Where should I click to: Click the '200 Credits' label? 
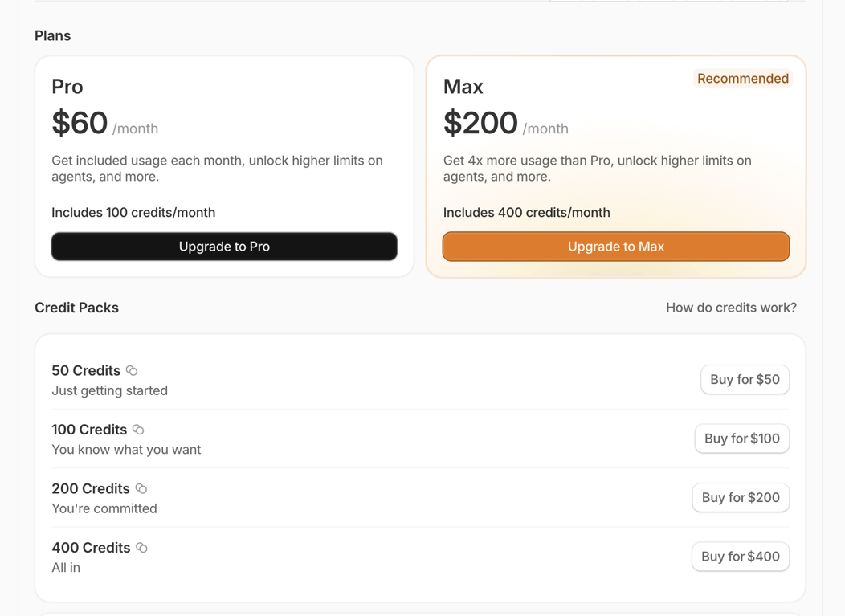click(x=91, y=489)
